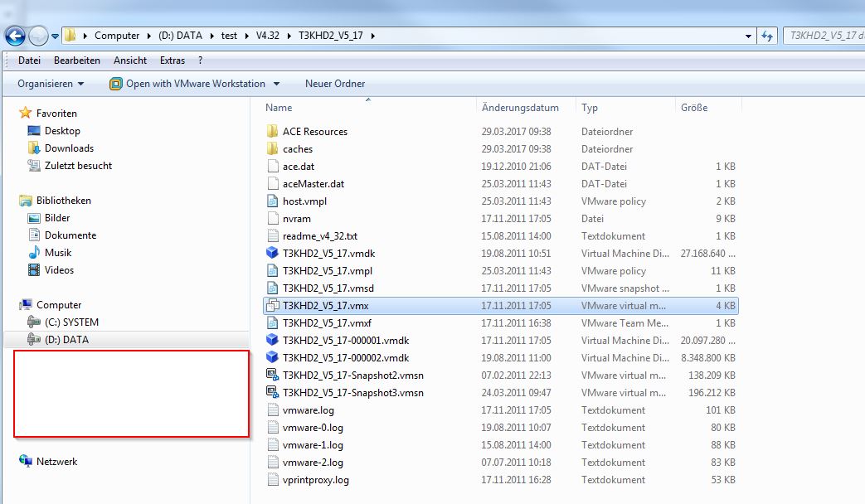Open the address bar history dropdown arrow

click(x=748, y=36)
